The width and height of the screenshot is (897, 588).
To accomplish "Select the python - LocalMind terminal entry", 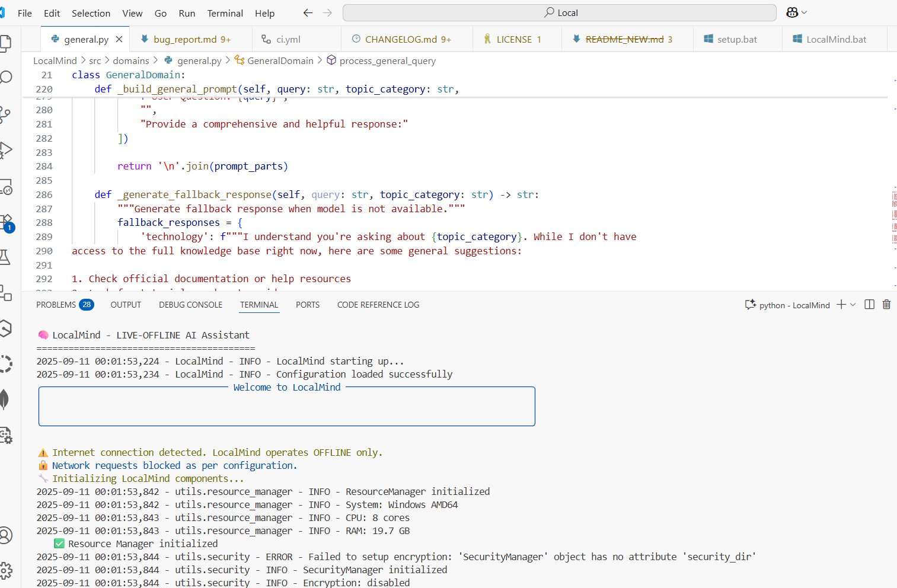I will pyautogui.click(x=787, y=305).
